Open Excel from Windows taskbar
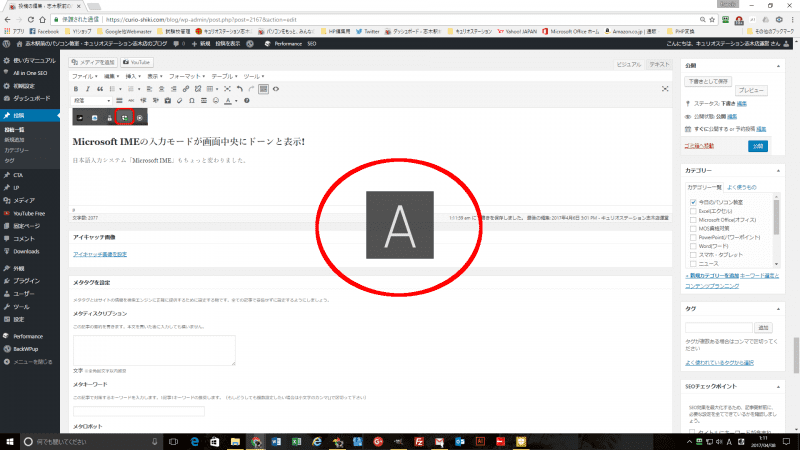This screenshot has width=800, height=450. 296,442
